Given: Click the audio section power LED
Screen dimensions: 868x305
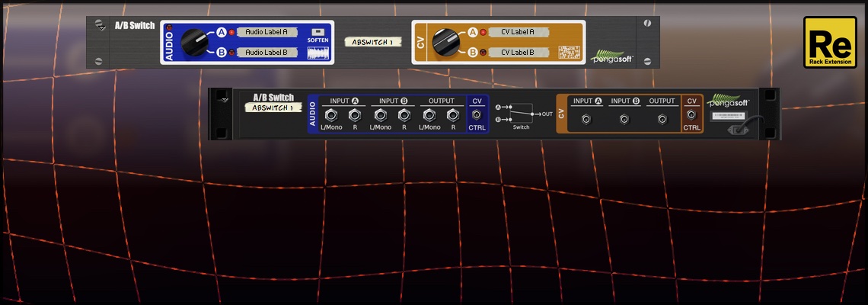Looking at the screenshot, I should coord(169,27).
